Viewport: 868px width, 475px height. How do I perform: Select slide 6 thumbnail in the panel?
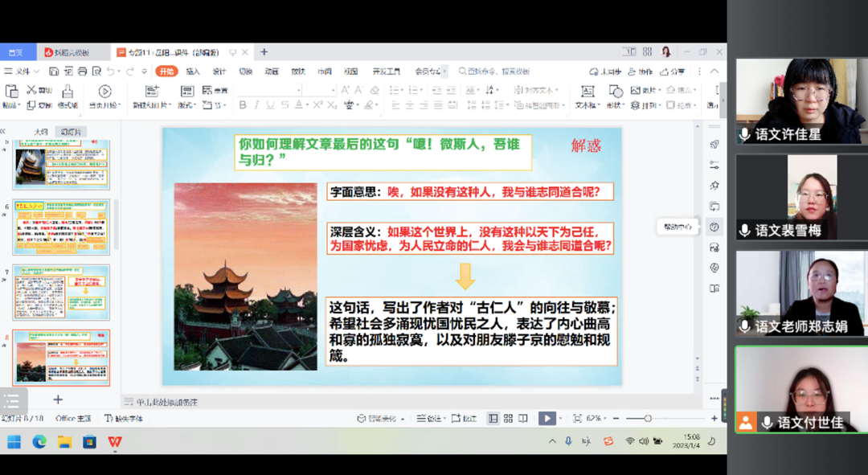click(x=61, y=227)
